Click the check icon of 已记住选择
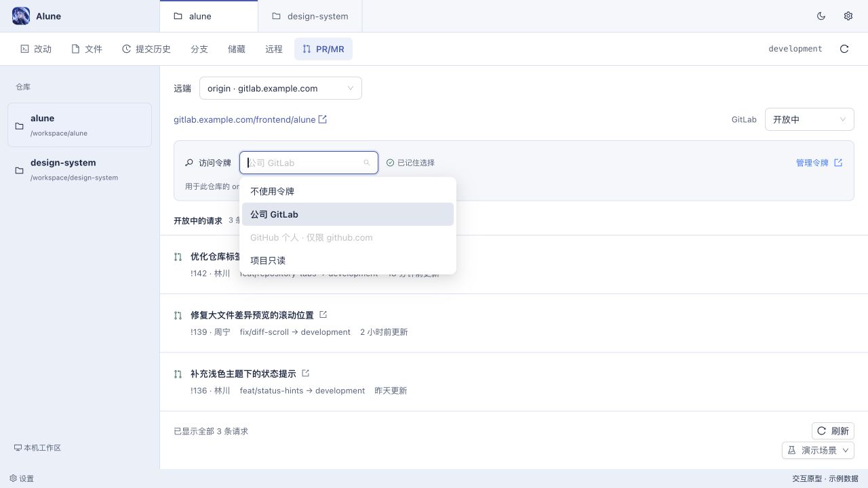 click(x=390, y=163)
